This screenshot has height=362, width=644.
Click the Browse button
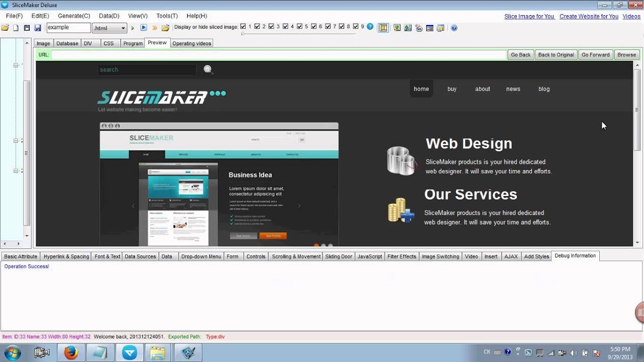(x=626, y=55)
